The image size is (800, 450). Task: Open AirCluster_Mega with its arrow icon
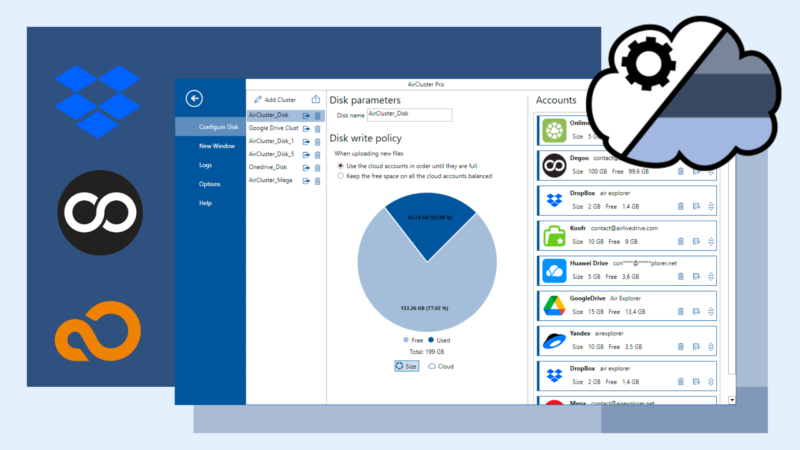306,181
